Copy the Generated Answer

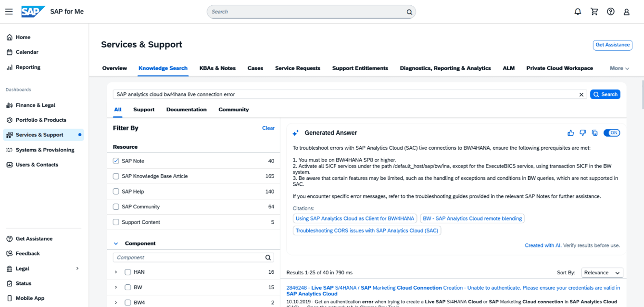pyautogui.click(x=595, y=133)
